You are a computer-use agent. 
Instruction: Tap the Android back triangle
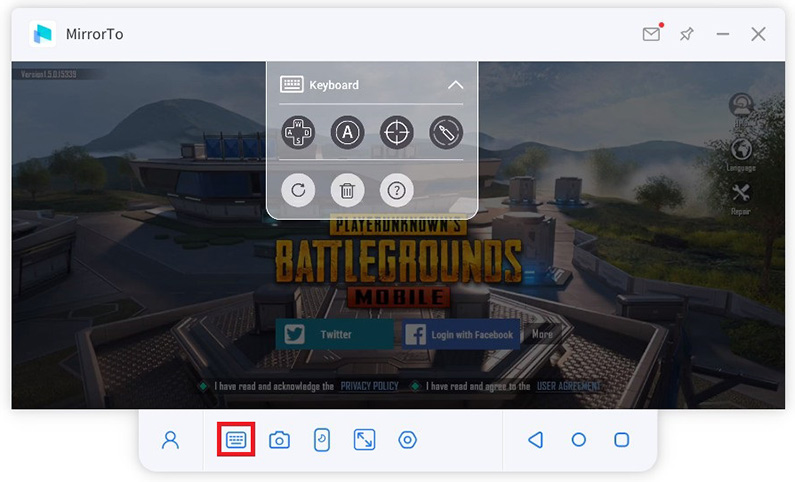pyautogui.click(x=535, y=439)
